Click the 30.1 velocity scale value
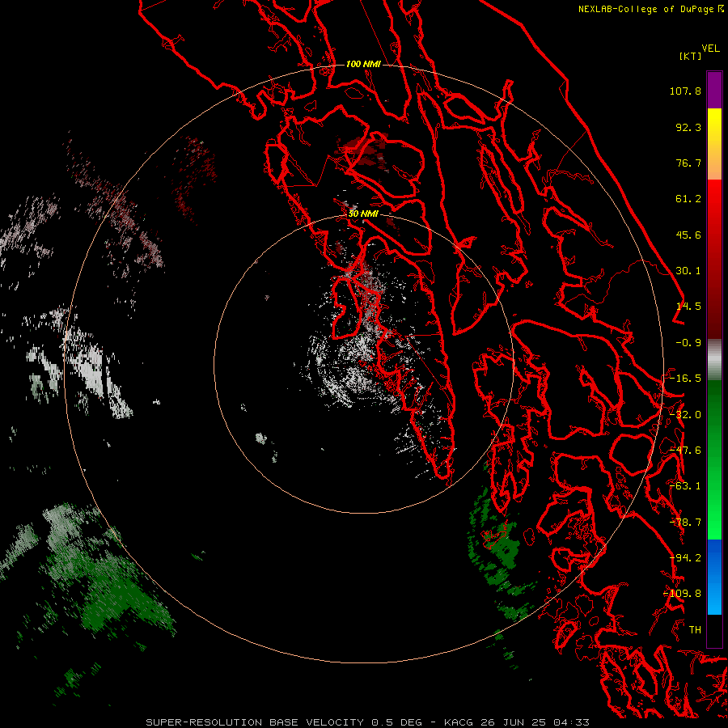The width and height of the screenshot is (728, 728). click(688, 271)
